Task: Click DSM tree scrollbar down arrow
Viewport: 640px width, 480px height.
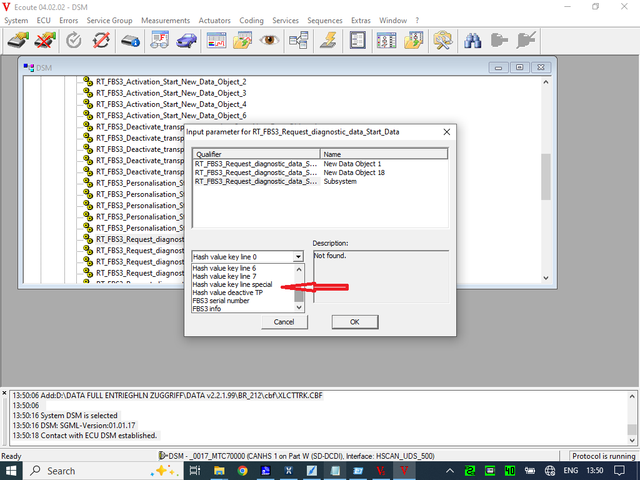Action: point(546,278)
